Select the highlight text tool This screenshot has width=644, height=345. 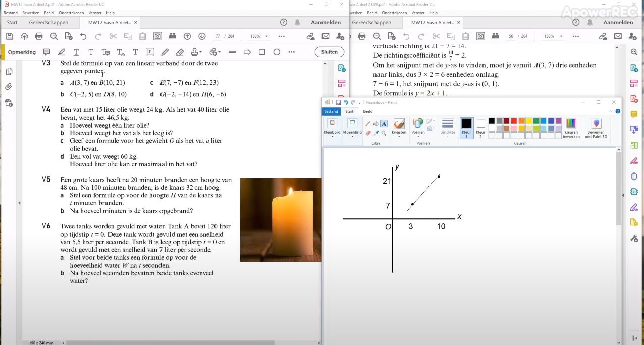pos(62,52)
